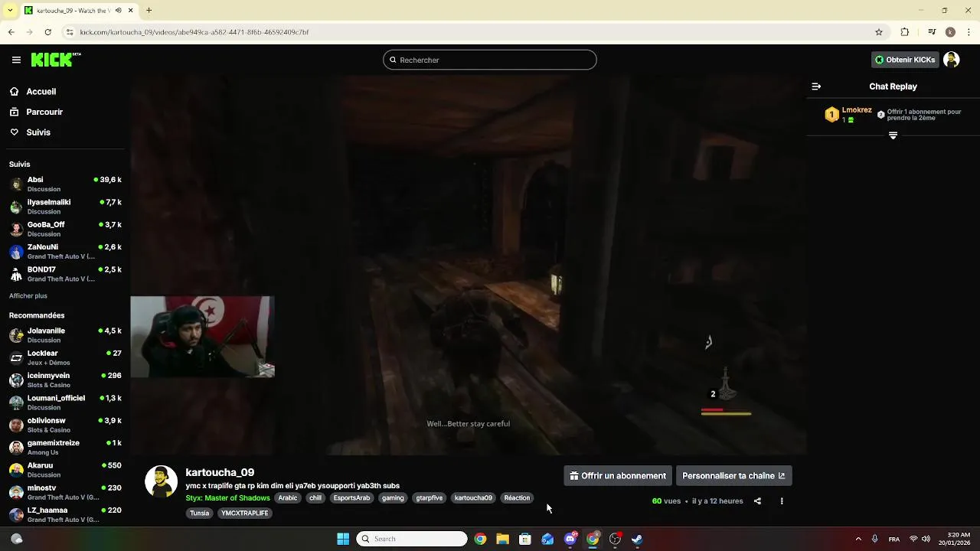980x551 pixels.
Task: Open browser extensions puzzle icon
Action: coord(904,32)
